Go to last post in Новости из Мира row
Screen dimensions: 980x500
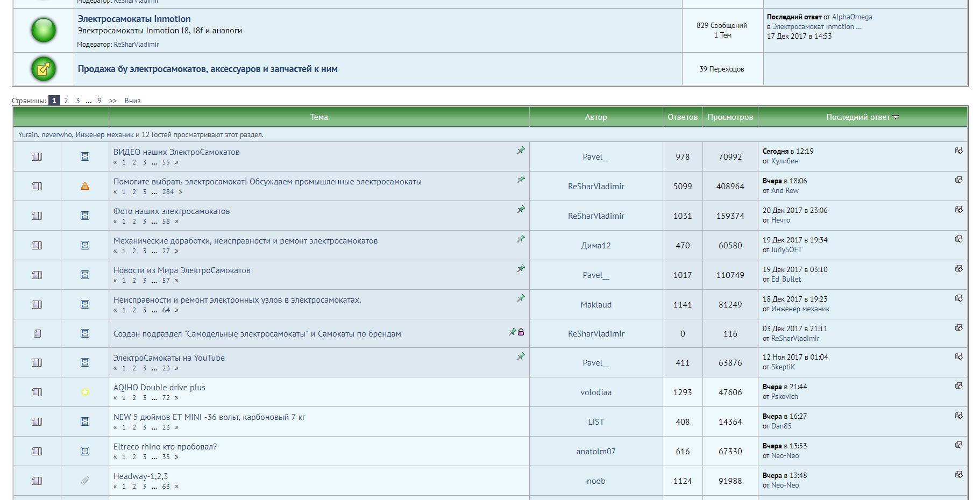point(958,269)
